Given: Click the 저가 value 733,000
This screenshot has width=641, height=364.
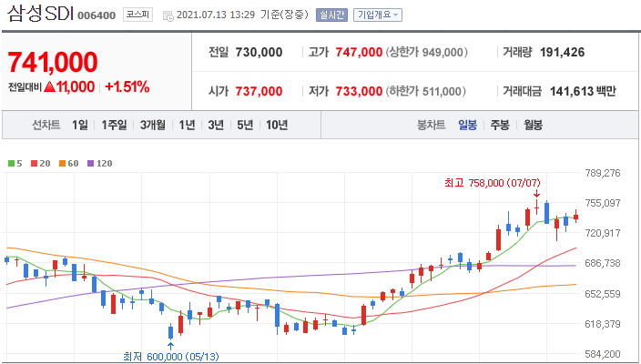Looking at the screenshot, I should click(x=359, y=91).
